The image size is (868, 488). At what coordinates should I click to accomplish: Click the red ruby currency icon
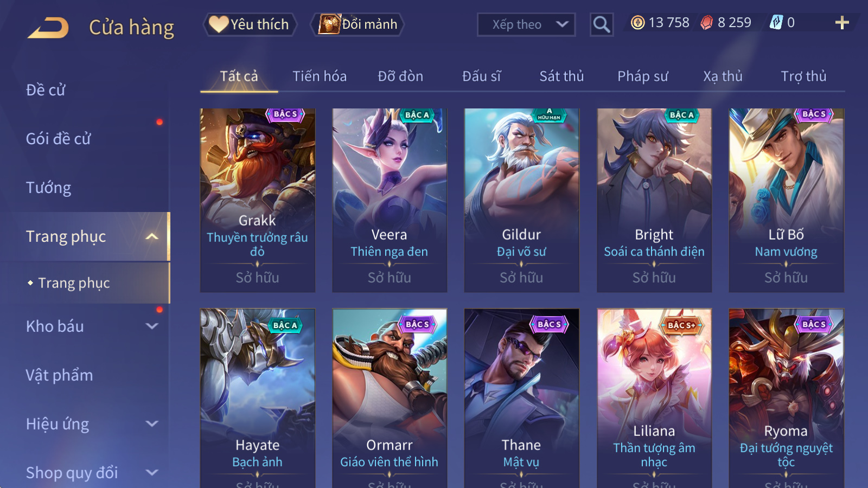706,23
